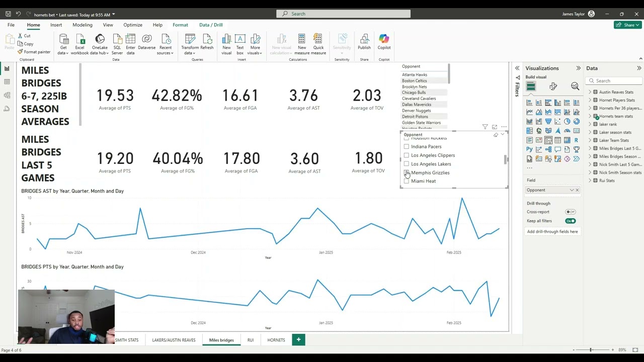Switch to the Modeling ribbon tab
The image size is (644, 362).
(x=82, y=25)
